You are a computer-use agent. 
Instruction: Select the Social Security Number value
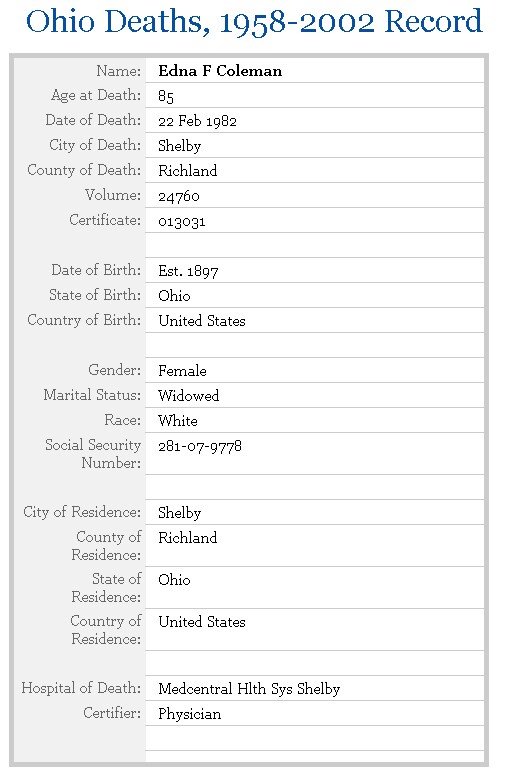(x=200, y=446)
